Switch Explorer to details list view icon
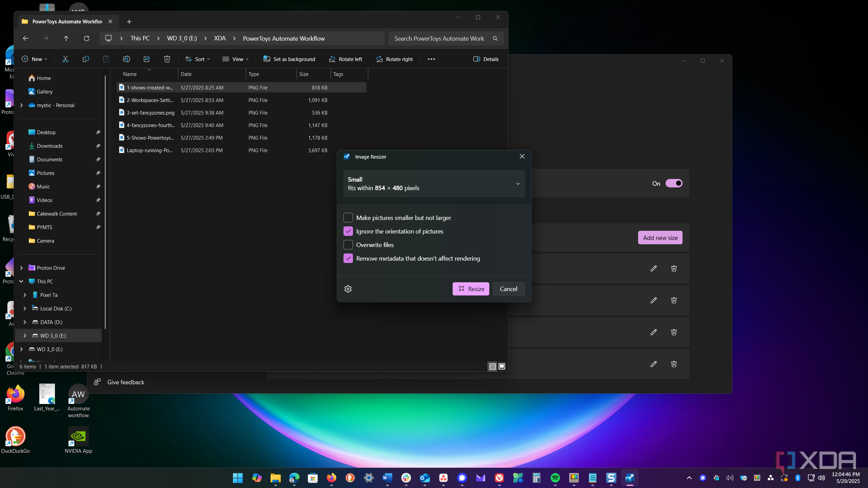The height and width of the screenshot is (488, 868). 492,366
